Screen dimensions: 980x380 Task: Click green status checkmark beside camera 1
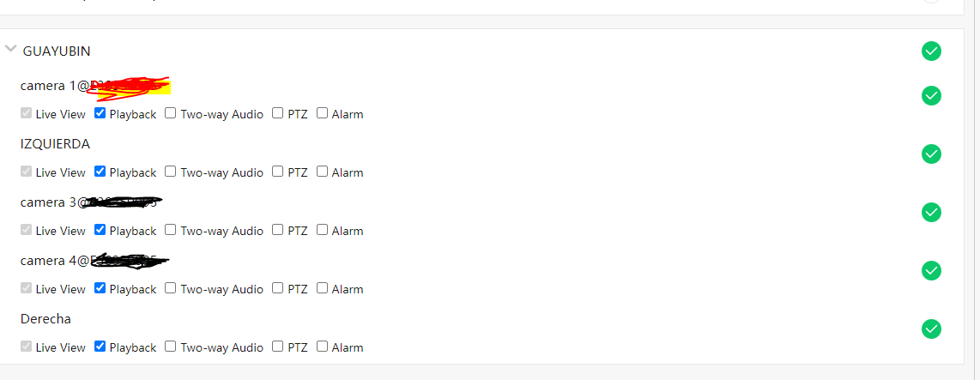pyautogui.click(x=931, y=96)
